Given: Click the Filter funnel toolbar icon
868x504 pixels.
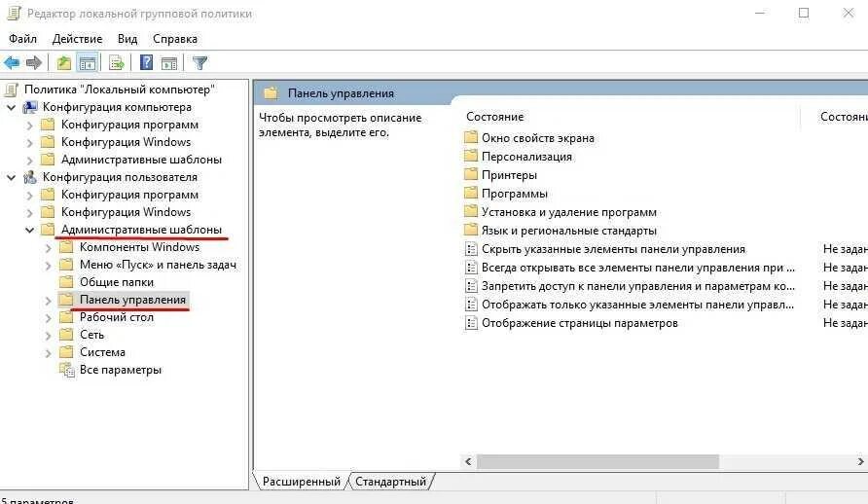Looking at the screenshot, I should pos(199,63).
